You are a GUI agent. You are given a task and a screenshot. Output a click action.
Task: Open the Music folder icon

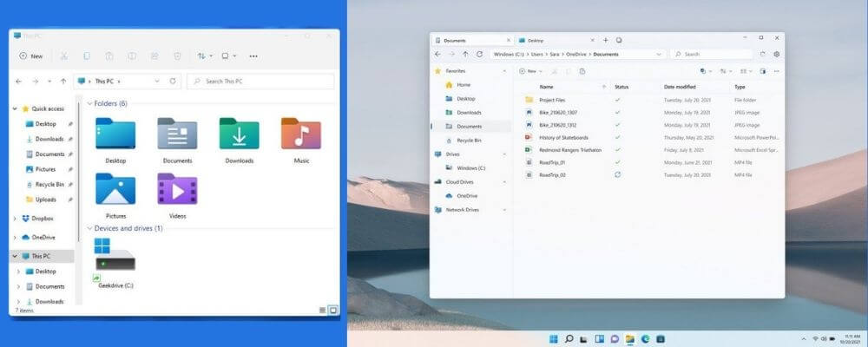(301, 135)
